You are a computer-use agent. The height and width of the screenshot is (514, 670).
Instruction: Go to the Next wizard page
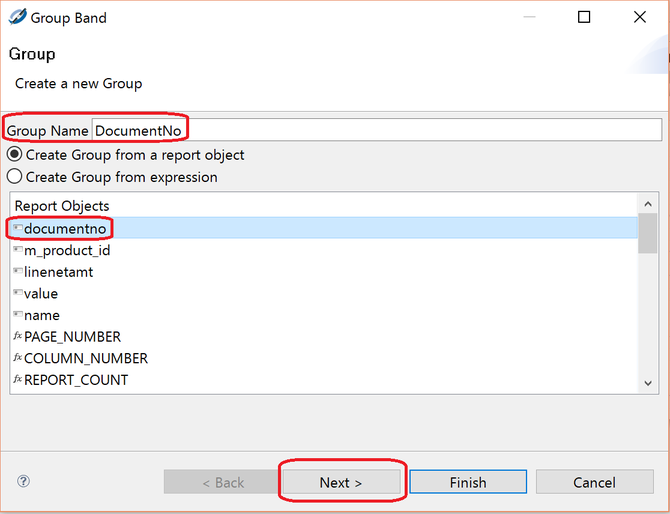click(x=341, y=482)
